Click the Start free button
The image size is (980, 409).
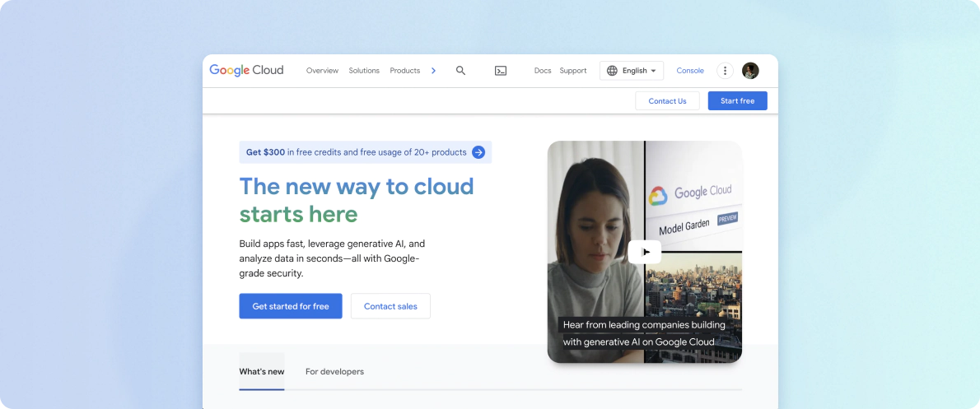[x=738, y=100]
